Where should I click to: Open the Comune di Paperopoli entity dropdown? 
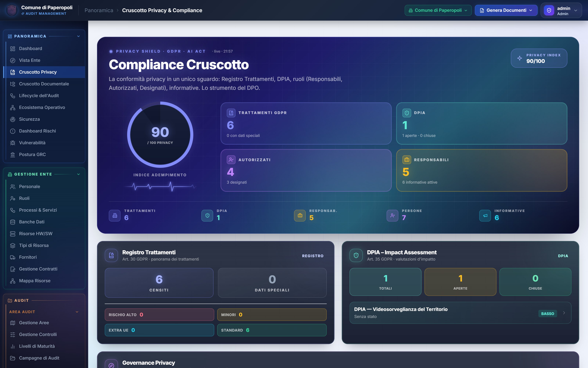click(x=438, y=10)
